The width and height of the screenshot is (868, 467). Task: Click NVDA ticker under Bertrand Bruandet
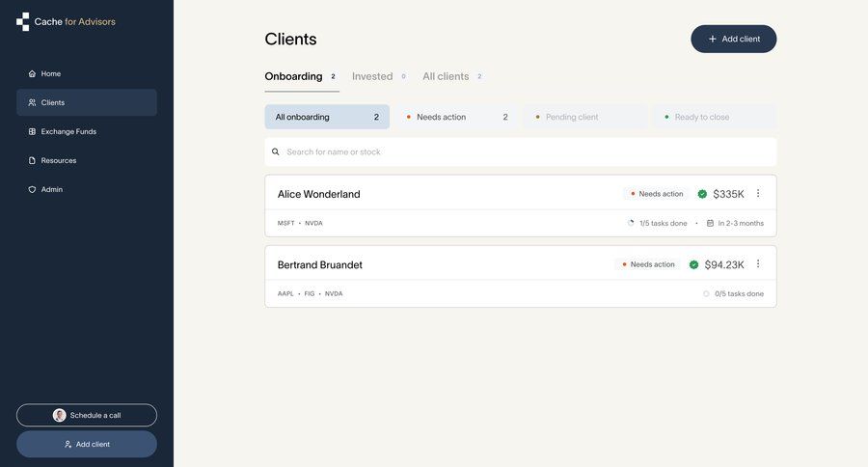click(334, 293)
